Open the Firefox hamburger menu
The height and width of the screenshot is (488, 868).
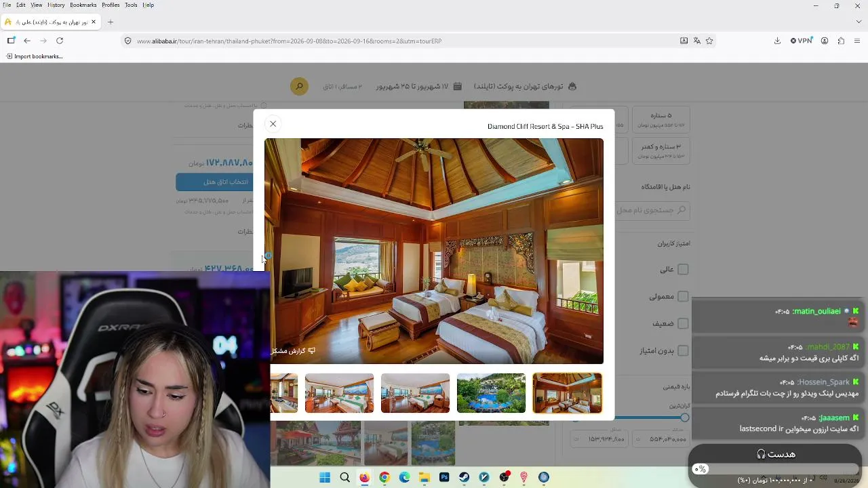coord(857,41)
